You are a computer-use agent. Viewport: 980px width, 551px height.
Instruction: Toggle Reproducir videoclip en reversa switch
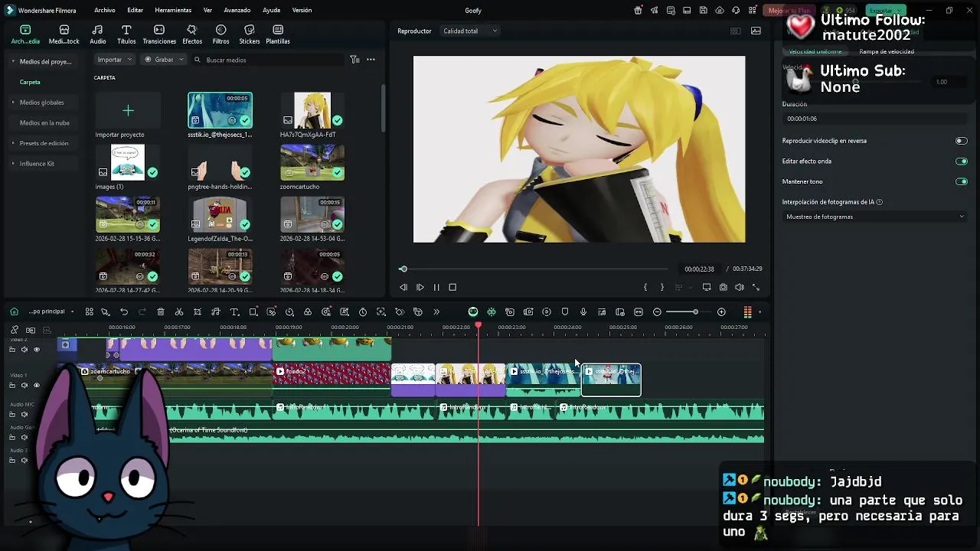962,141
